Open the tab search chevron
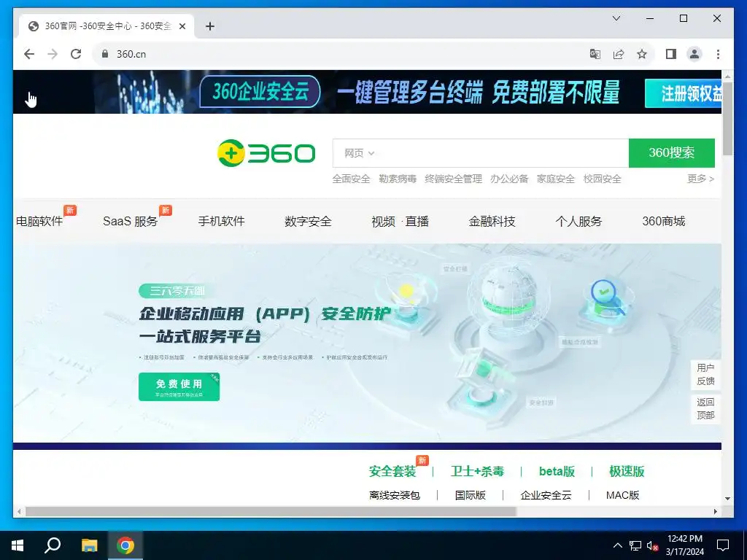Screen dimensions: 747x560 616,18
